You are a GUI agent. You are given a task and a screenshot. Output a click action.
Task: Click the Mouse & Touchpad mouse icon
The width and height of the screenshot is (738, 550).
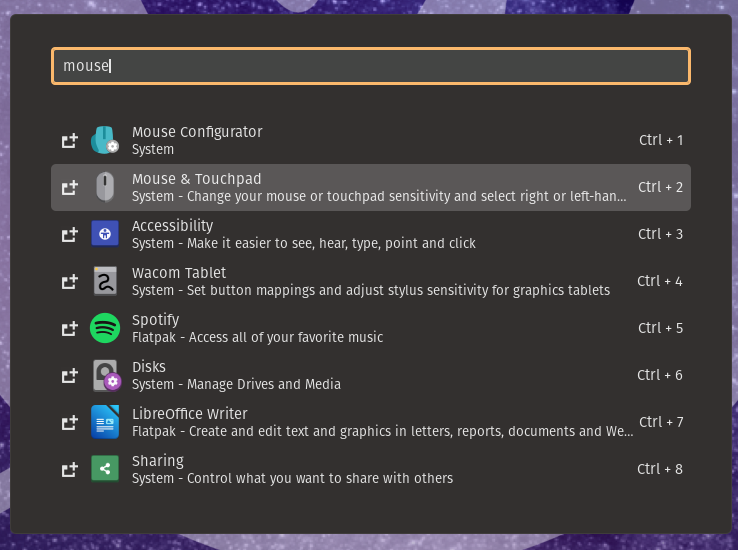click(105, 187)
